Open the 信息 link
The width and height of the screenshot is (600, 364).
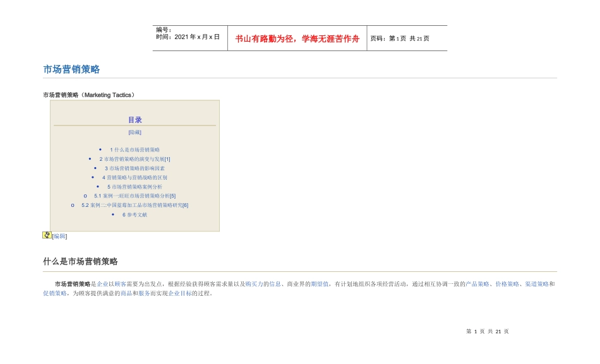point(275,284)
